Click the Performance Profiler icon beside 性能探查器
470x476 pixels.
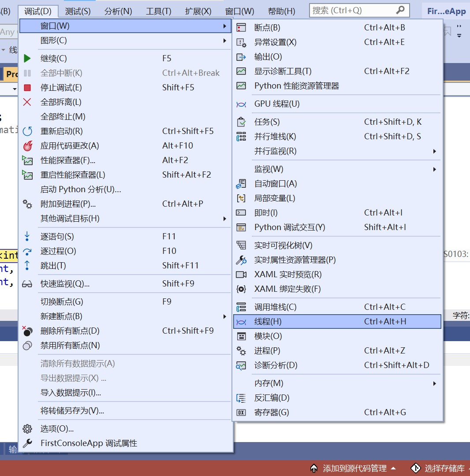tap(27, 160)
